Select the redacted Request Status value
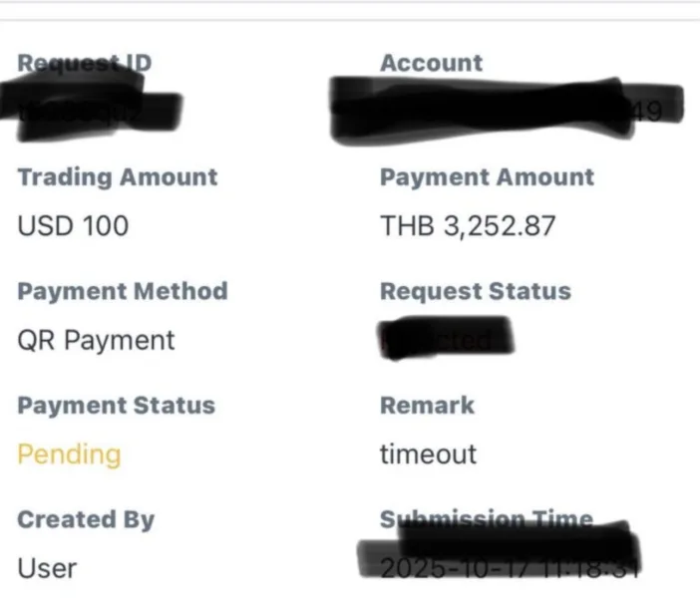 click(x=445, y=339)
